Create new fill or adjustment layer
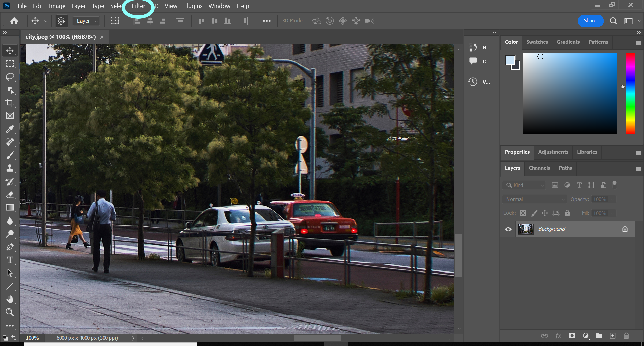The height and width of the screenshot is (346, 644). coord(586,336)
